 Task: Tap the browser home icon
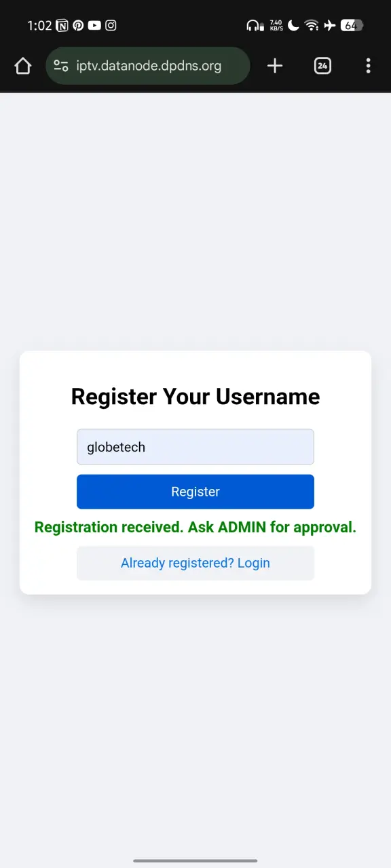click(x=23, y=66)
